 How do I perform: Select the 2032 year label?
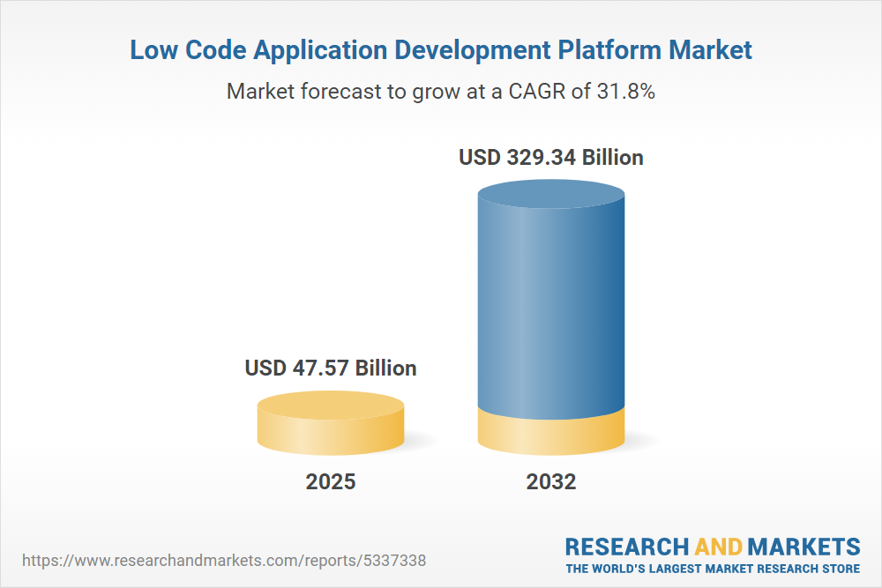pos(551,482)
